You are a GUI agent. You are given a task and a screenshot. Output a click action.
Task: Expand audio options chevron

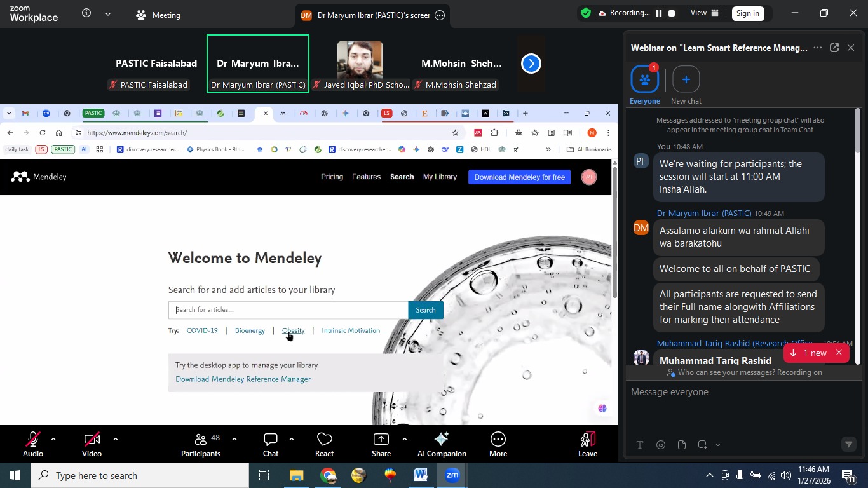tap(53, 438)
